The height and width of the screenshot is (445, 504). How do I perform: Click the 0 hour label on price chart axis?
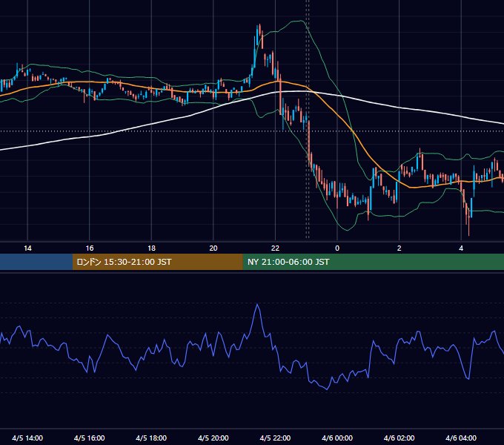[x=337, y=248]
